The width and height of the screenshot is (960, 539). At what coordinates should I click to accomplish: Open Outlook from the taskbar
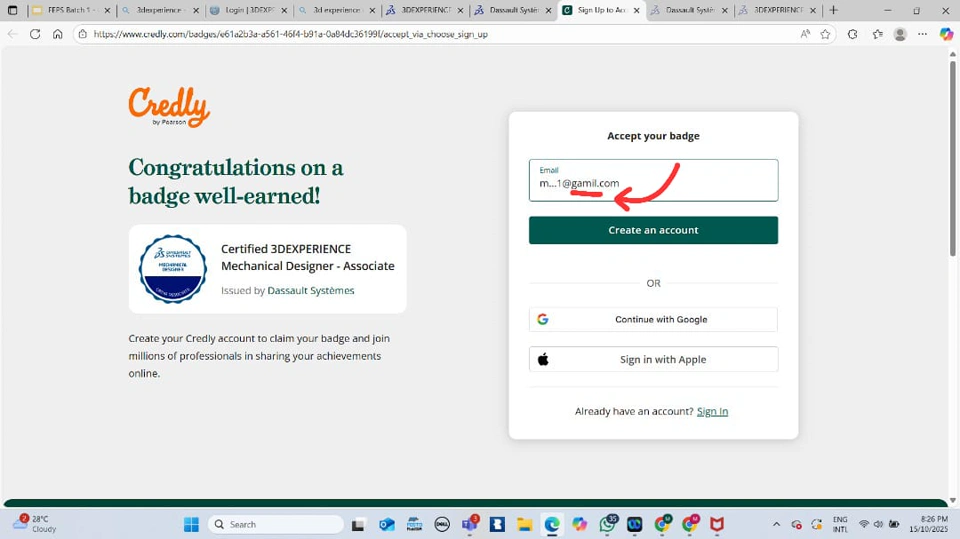[x=386, y=524]
